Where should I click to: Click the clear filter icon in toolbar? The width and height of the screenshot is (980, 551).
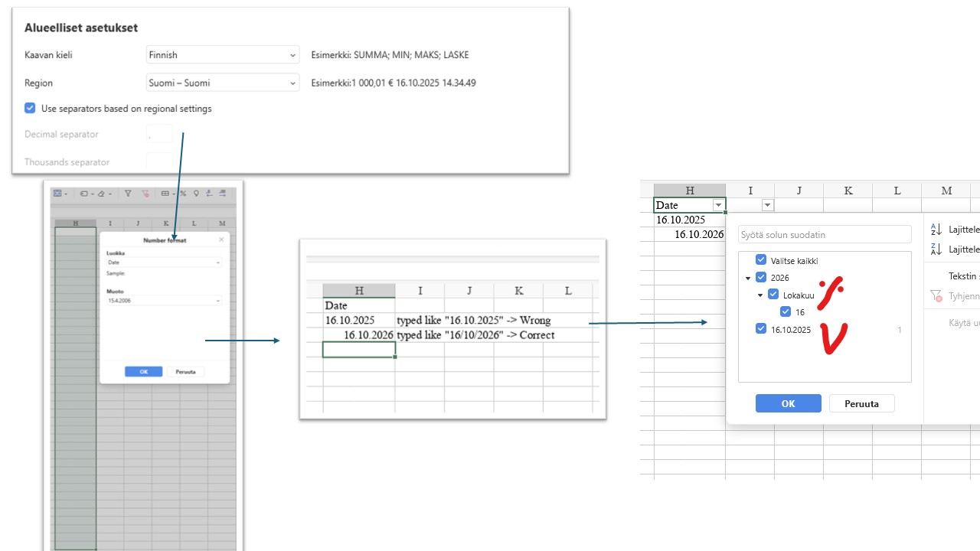[x=145, y=194]
